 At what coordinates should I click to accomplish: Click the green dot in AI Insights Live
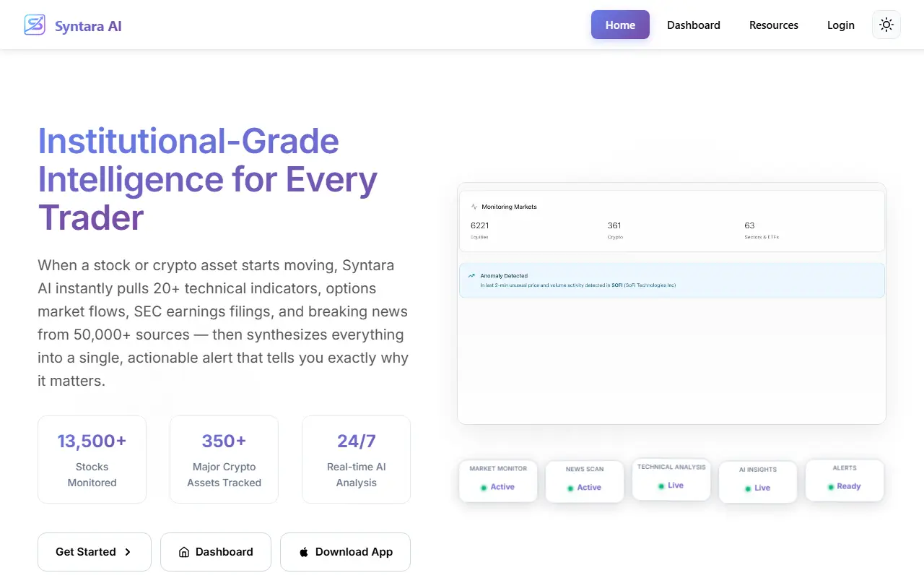748,489
